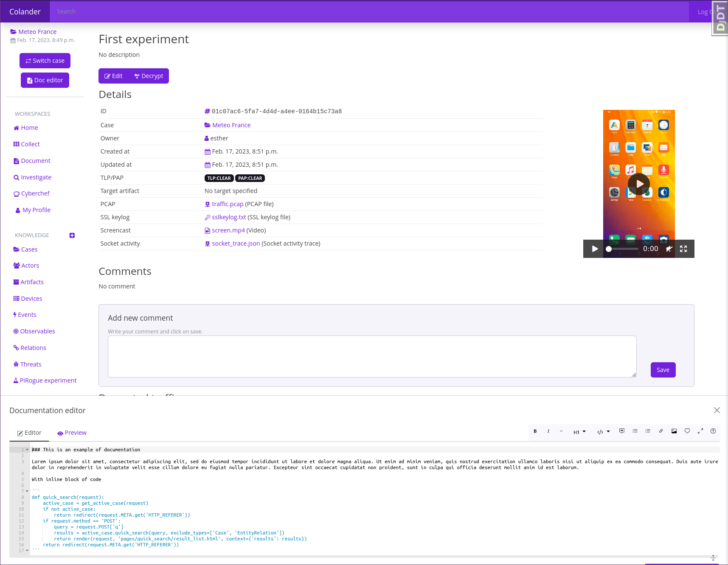Viewport: 728px width, 565px height.
Task: Open the Doc editor button
Action: coord(45,80)
